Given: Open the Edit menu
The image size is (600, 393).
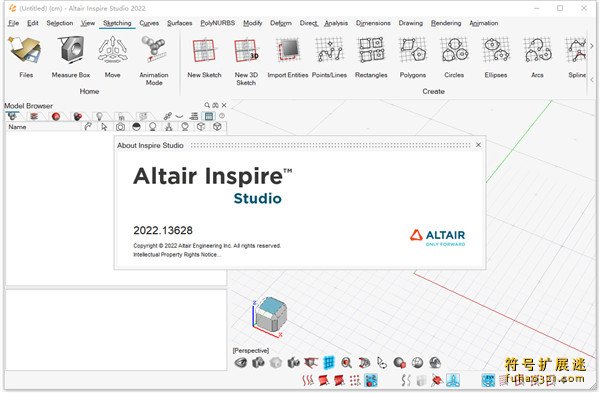Looking at the screenshot, I should 33,23.
